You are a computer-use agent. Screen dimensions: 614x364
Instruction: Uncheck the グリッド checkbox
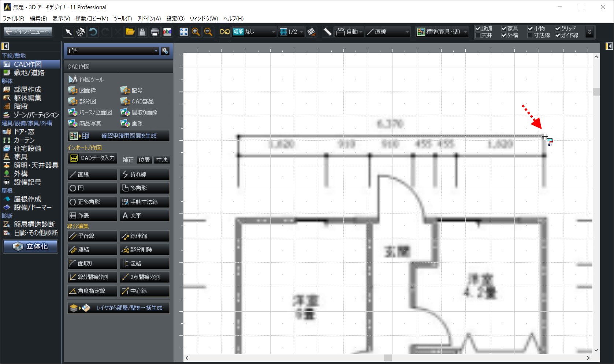(x=558, y=29)
